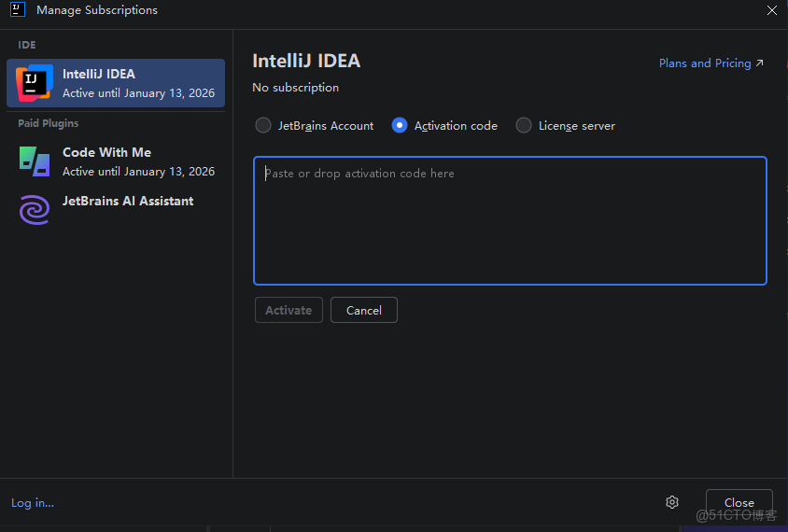Screen dimensions: 788x532
Task: Select the JetBrains Account radio option
Action: [263, 125]
